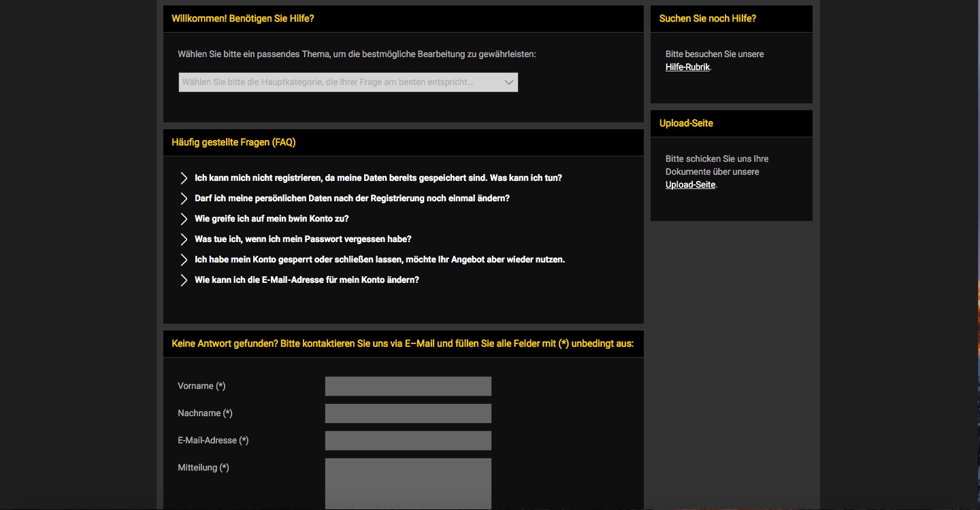Click the 'Suchen Sie noch Hilfe?' heading
The height and width of the screenshot is (510, 980).
(708, 19)
